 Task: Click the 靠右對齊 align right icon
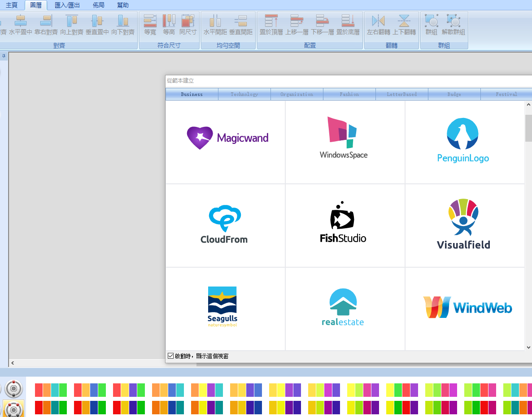click(46, 25)
